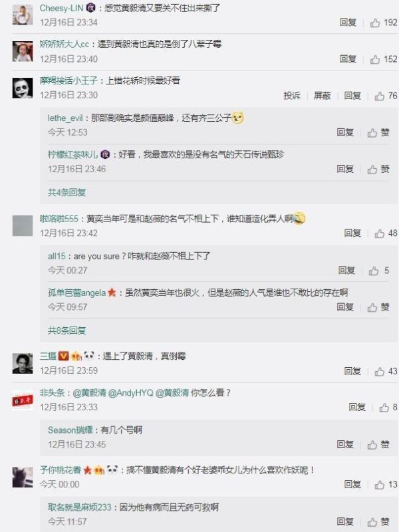Screen dimensions: 399x532
Task: Block the comment using 屏蔽
Action: [322, 96]
